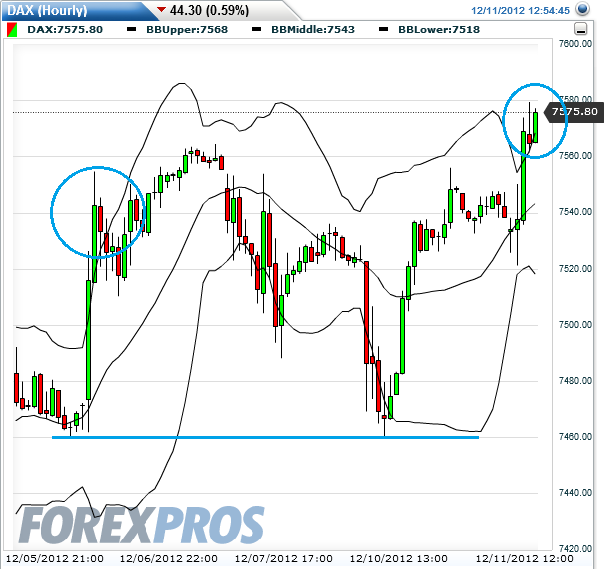Viewport: 605px width, 569px height.
Task: Click the globe icon beside the timestamp
Action: tap(583, 10)
